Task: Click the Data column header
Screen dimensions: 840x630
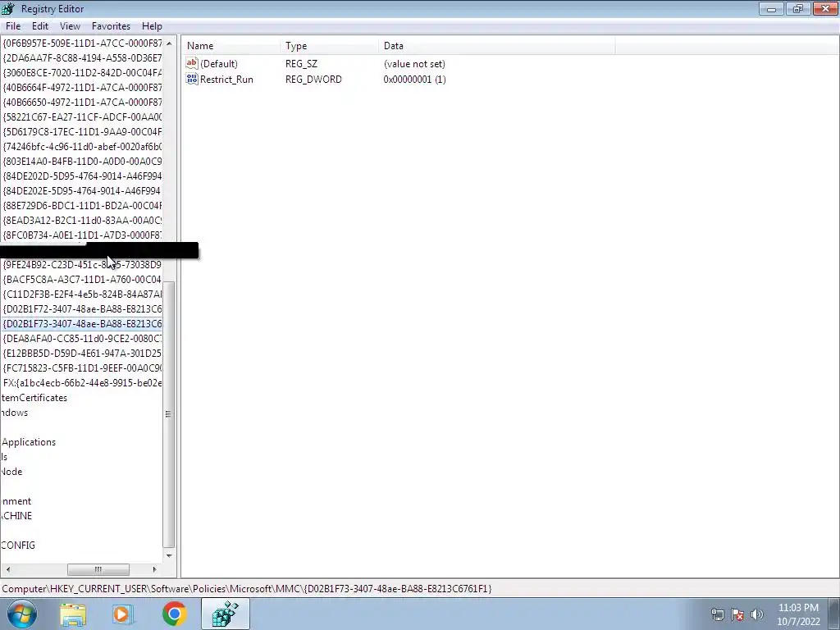Action: pyautogui.click(x=496, y=46)
